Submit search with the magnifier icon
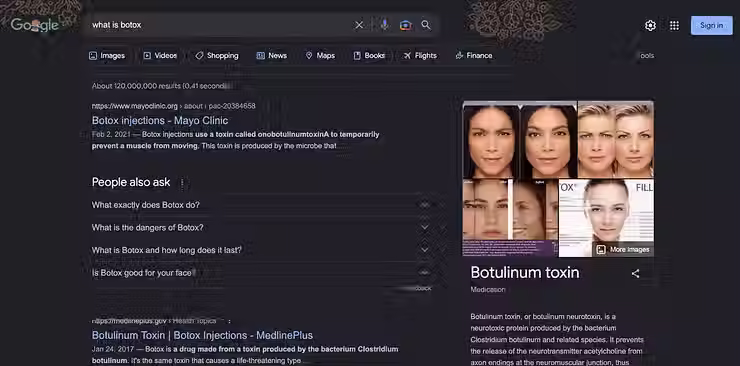 [426, 25]
